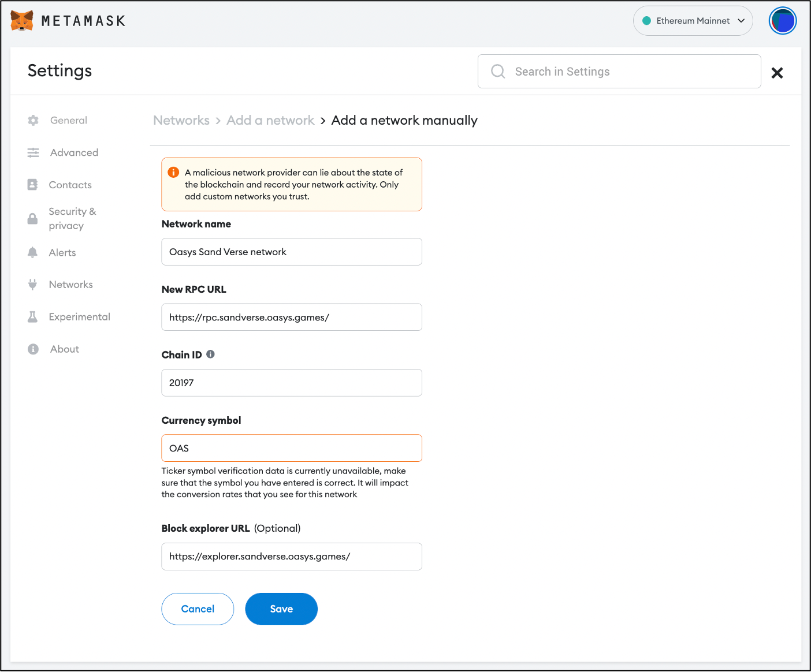Click the New RPC URL label
This screenshot has height=672, width=811.
[x=194, y=289]
